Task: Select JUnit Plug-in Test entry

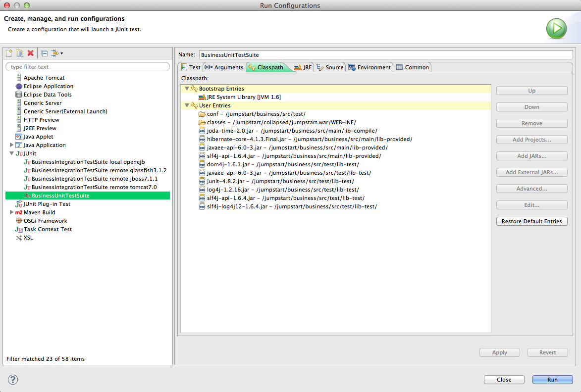Action: 47,204
